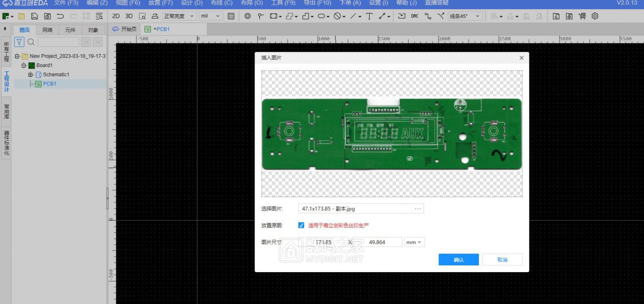
Task: Open the project folder icon in toolbar
Action: (x=21, y=16)
